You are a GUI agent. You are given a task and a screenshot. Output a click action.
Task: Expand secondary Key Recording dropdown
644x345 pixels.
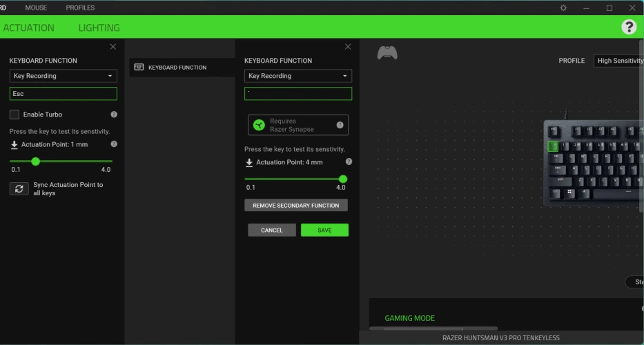(297, 76)
